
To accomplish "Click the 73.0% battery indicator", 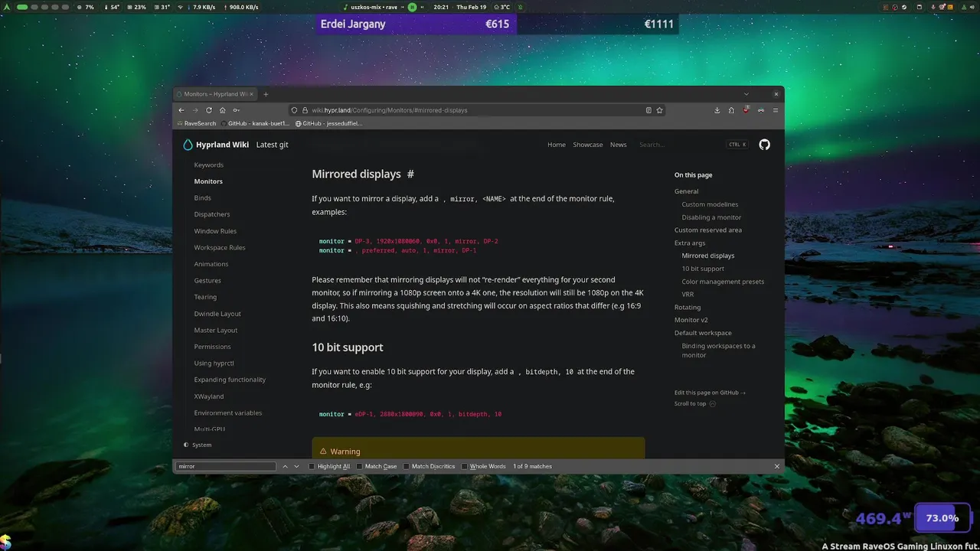I will click(x=942, y=518).
